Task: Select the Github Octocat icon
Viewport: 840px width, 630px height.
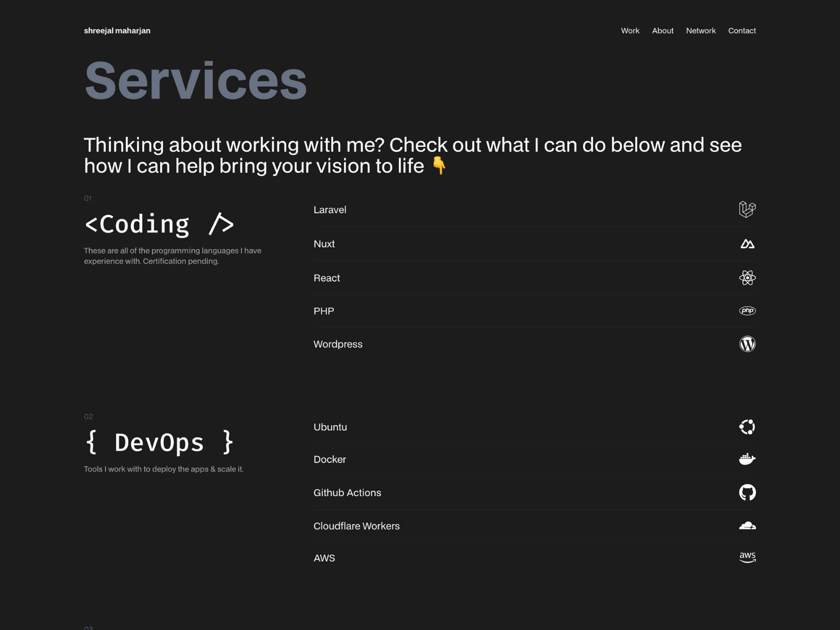Action: [748, 492]
